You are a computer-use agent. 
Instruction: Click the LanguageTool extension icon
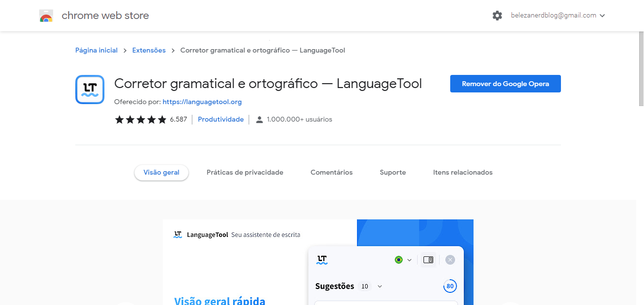pos(90,90)
